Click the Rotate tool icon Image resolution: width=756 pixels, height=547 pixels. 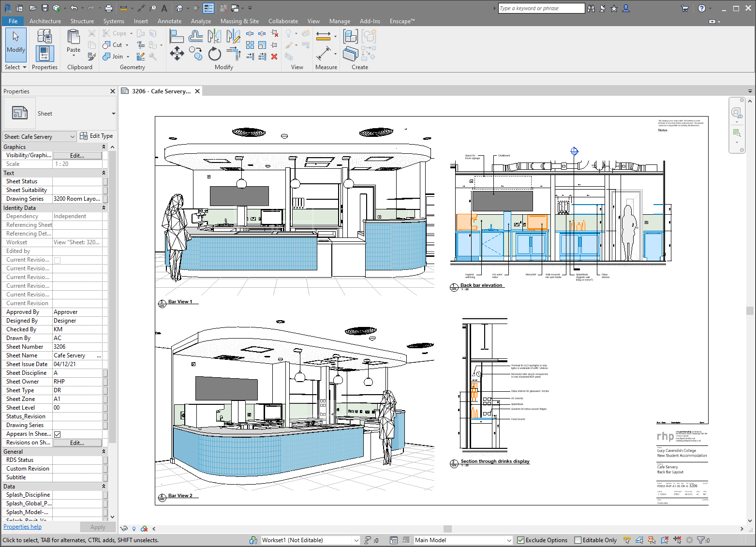coord(214,54)
